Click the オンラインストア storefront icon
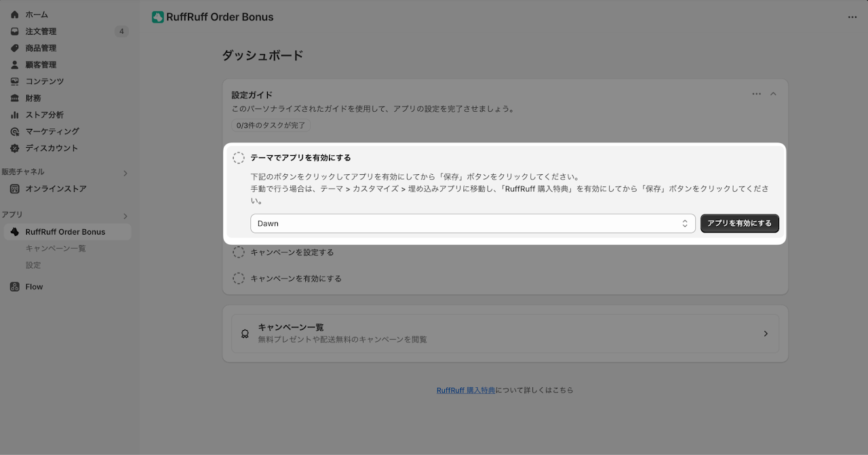868x455 pixels. coord(15,189)
